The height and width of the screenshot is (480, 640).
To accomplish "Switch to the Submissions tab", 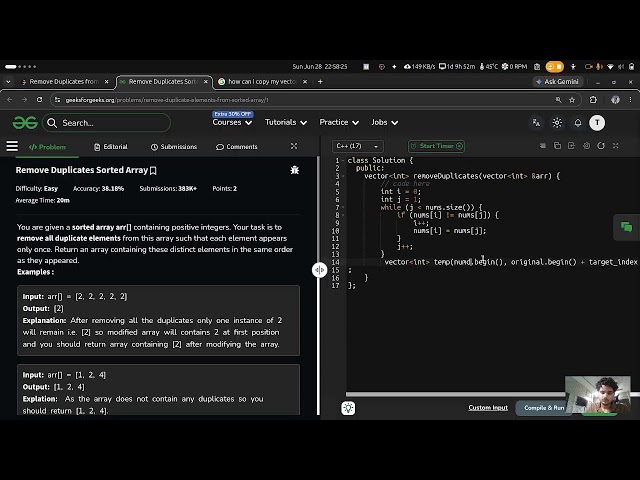I will click(x=174, y=147).
